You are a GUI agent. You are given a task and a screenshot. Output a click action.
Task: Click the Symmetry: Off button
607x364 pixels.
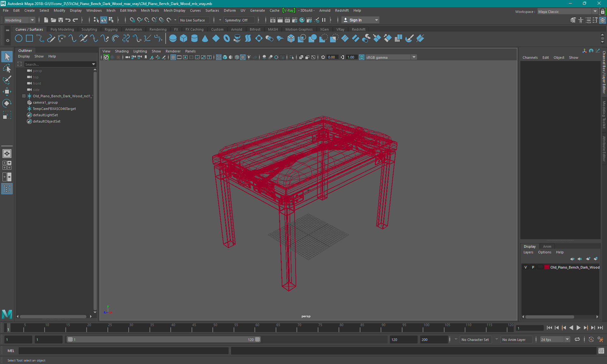coord(239,20)
